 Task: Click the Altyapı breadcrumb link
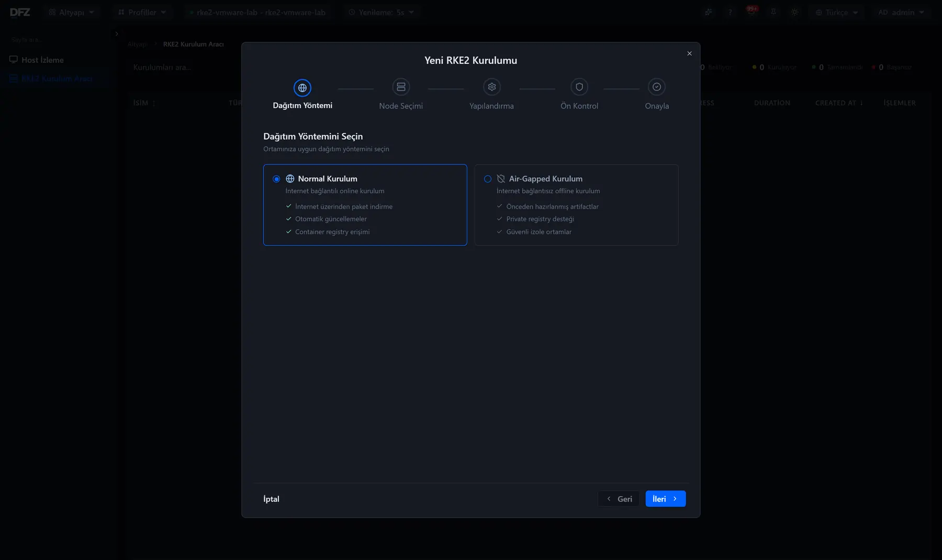[138, 44]
